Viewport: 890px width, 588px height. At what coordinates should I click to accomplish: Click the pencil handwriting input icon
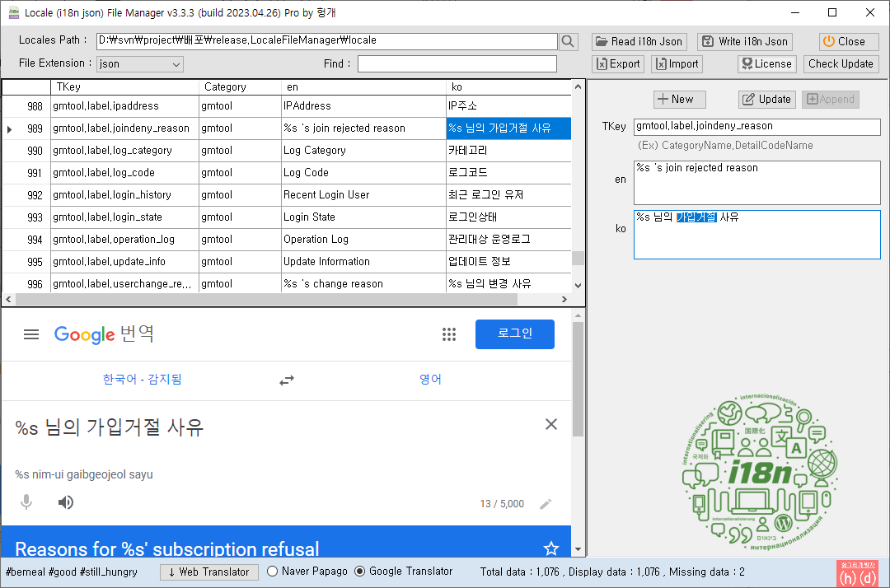(x=546, y=504)
